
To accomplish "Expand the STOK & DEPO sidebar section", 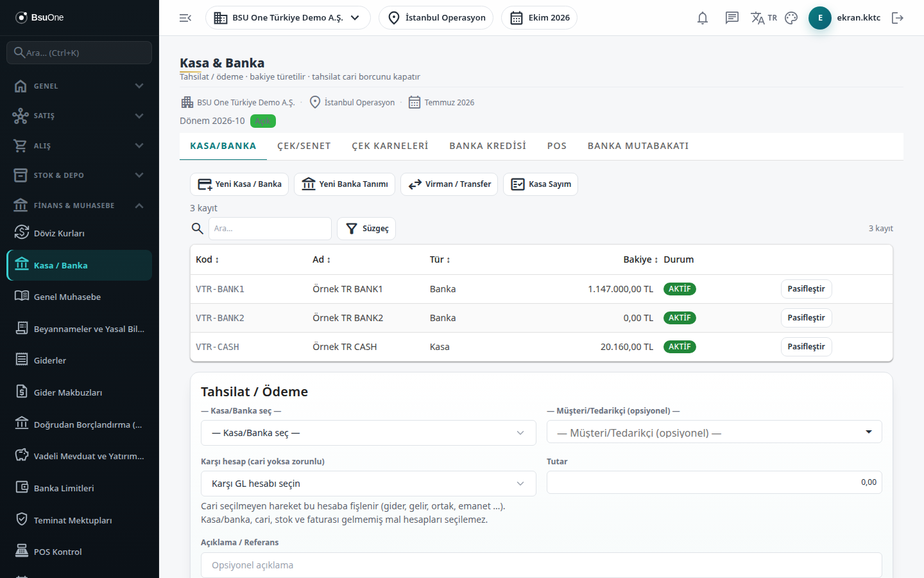I will click(80, 175).
